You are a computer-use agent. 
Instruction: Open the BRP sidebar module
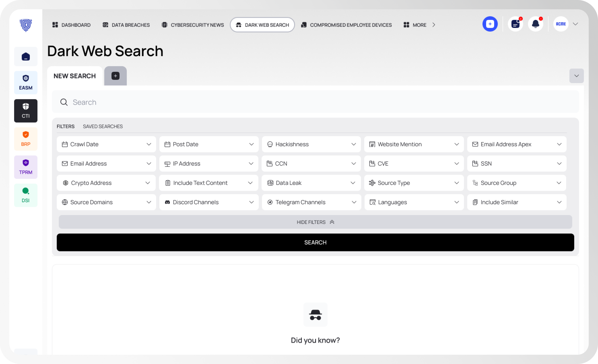[x=26, y=139]
